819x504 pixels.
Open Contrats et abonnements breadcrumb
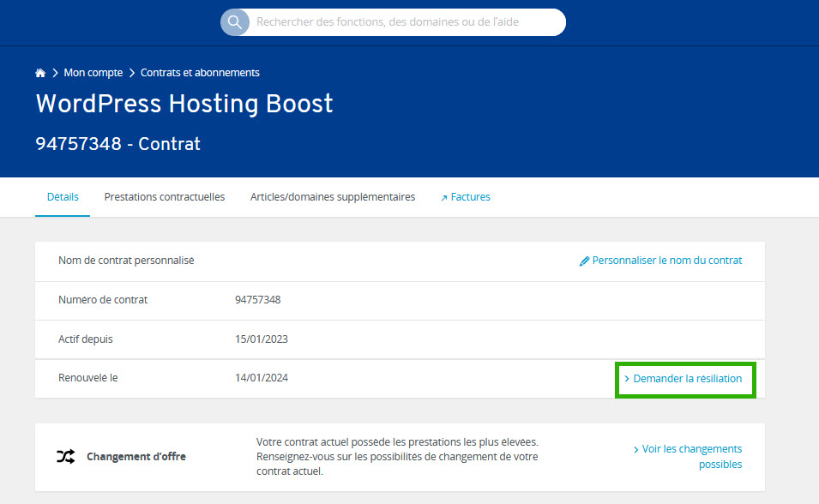(x=200, y=73)
